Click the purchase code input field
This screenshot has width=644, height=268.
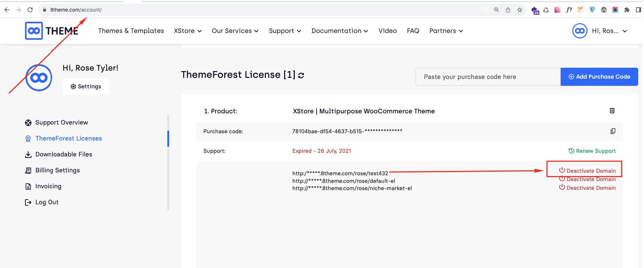(488, 77)
